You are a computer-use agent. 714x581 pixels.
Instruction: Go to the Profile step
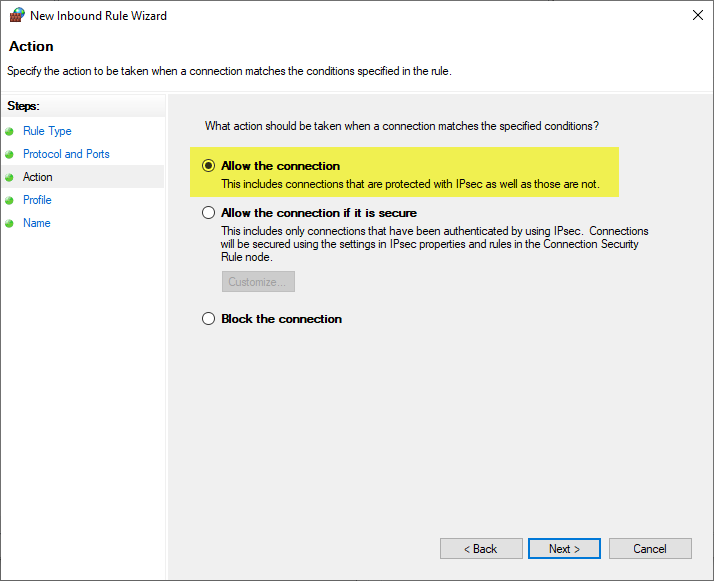click(x=37, y=200)
